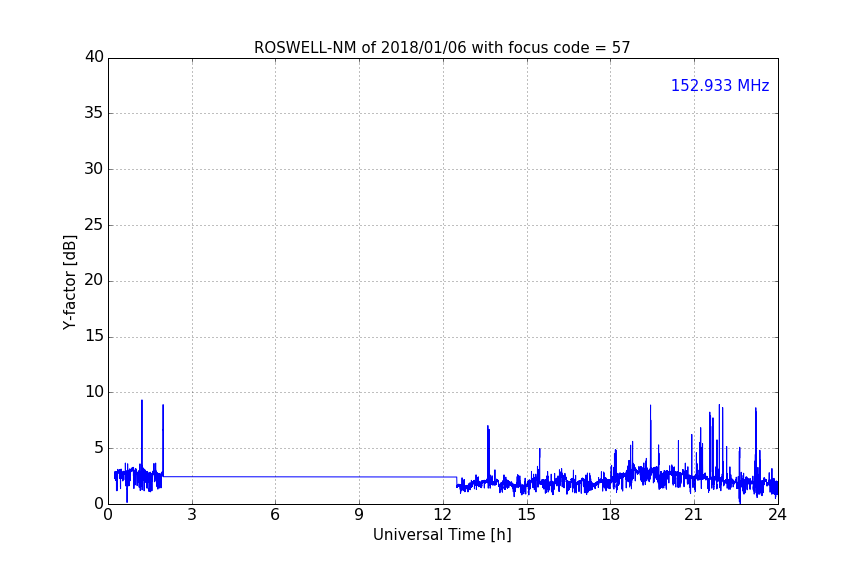This screenshot has width=864, height=576.
Task: Click x-axis tick label '9'
Action: click(x=359, y=515)
